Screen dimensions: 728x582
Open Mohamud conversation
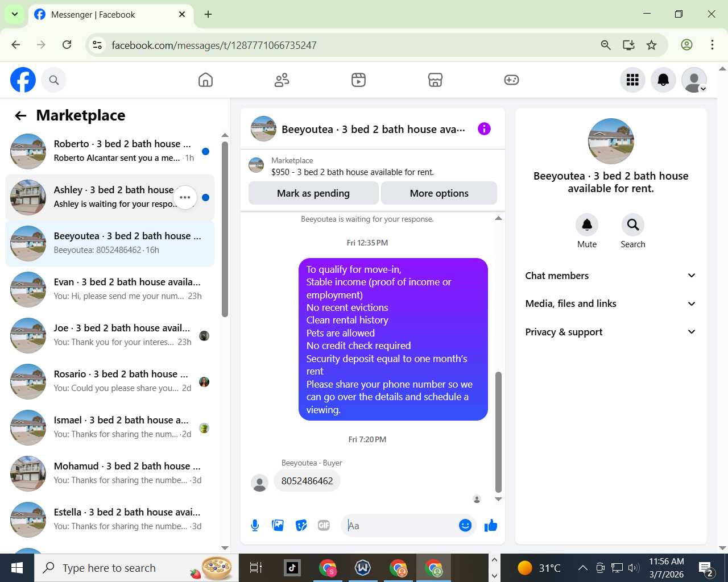click(110, 473)
